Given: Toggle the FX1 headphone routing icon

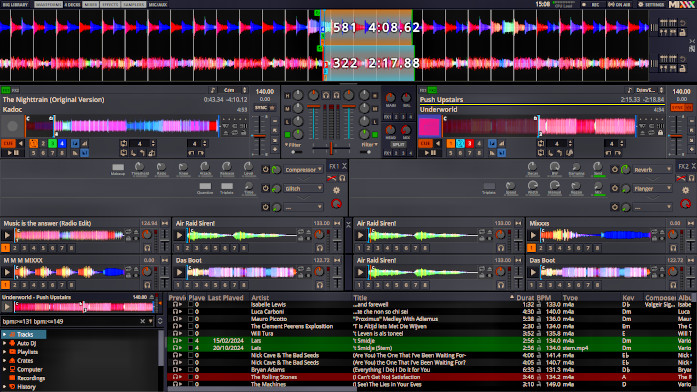Looking at the screenshot, I should [x=342, y=178].
